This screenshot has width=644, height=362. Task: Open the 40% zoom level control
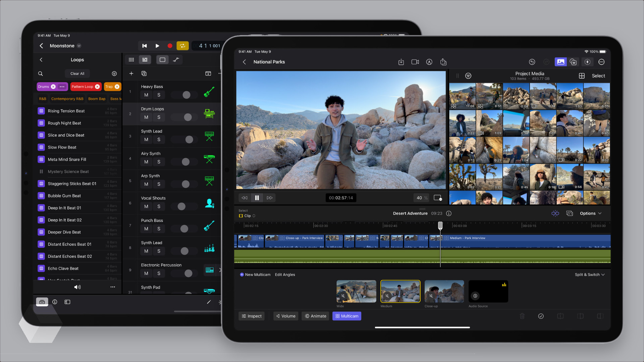422,198
